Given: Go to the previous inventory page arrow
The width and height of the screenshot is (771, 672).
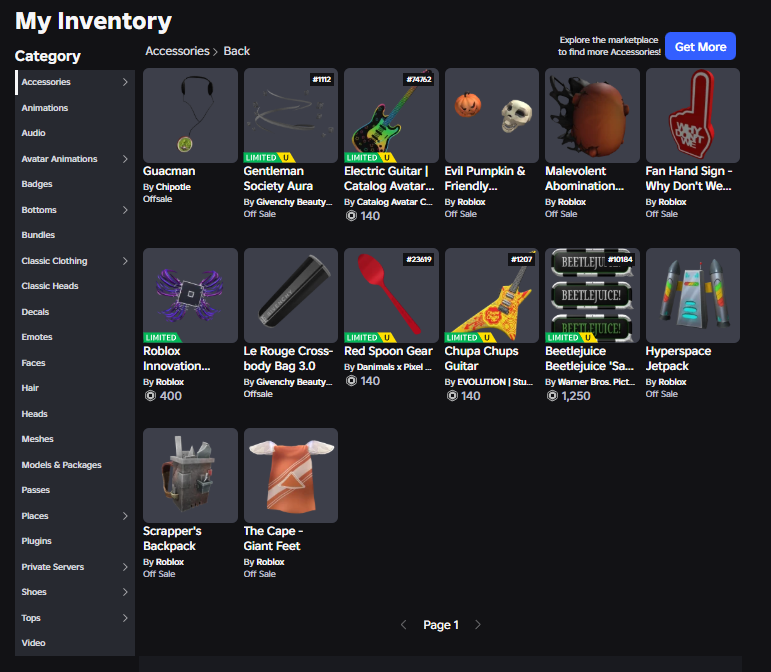Looking at the screenshot, I should pos(404,625).
